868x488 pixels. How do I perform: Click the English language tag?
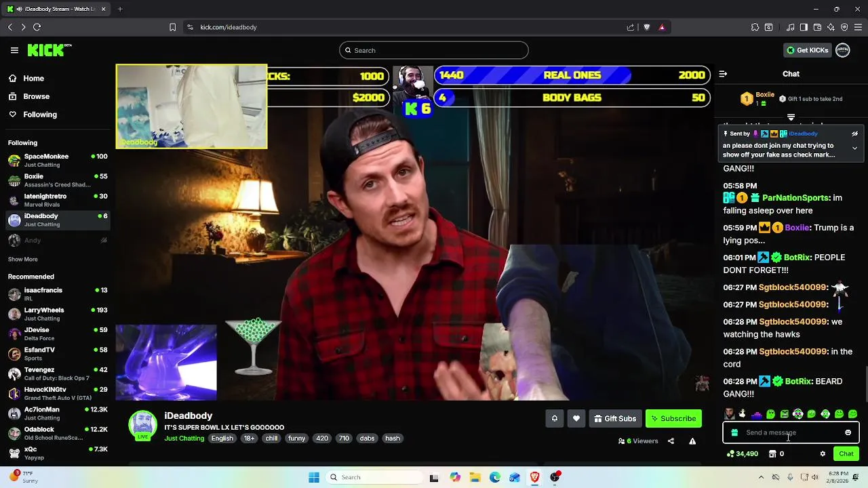[222, 439]
